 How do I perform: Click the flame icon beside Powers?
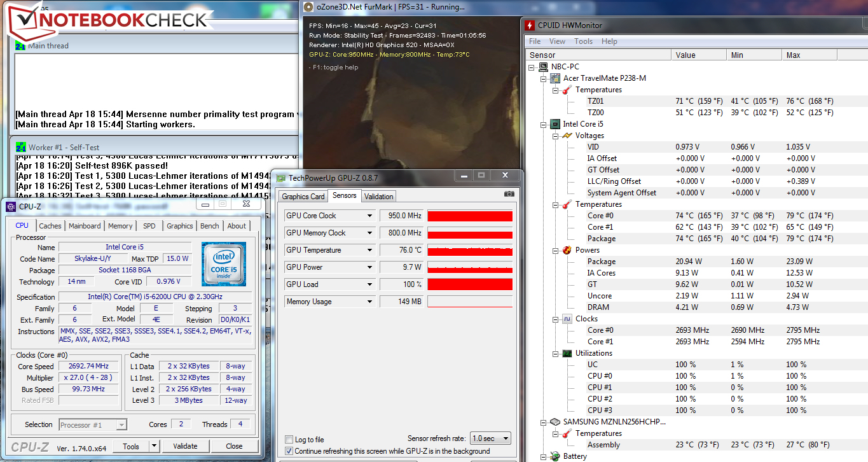pyautogui.click(x=567, y=250)
